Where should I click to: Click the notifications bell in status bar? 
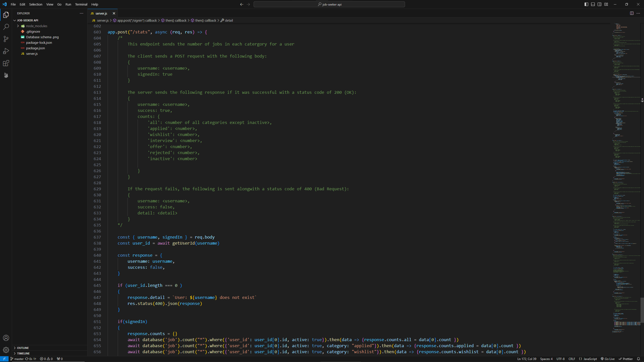[x=638, y=359]
